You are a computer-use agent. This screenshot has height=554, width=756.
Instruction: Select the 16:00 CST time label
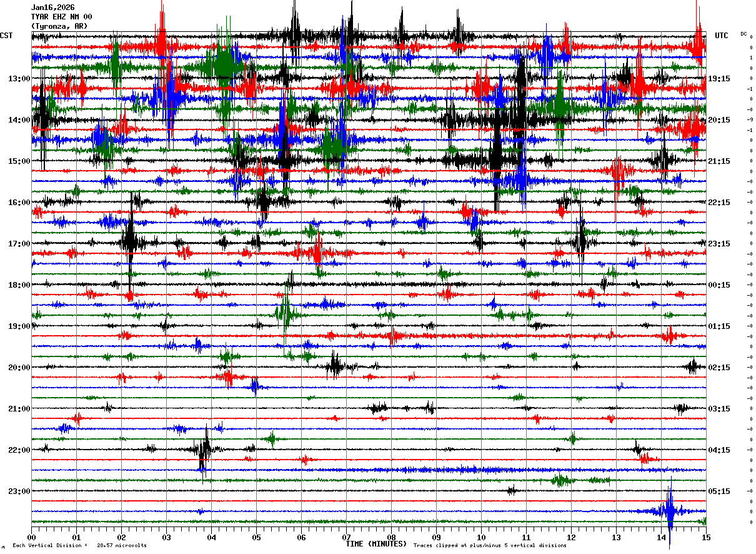pyautogui.click(x=19, y=203)
